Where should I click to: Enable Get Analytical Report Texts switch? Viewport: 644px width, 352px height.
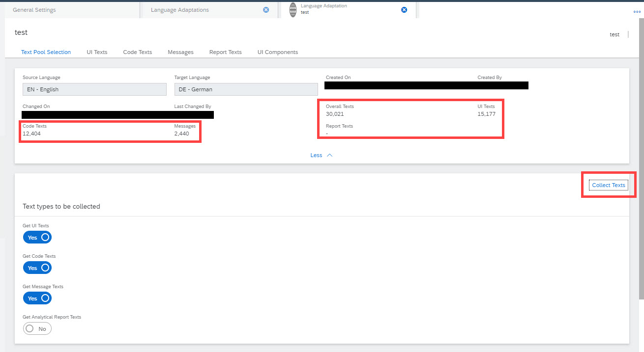(37, 329)
